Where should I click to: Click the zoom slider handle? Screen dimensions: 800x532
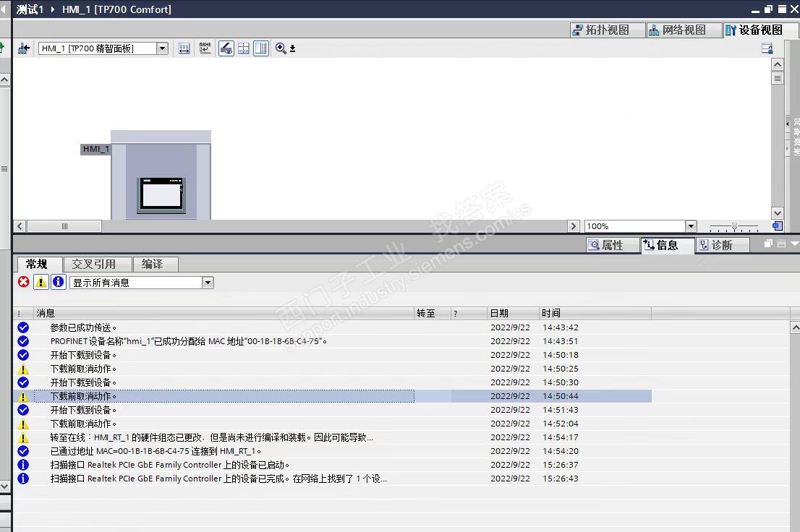[734, 226]
